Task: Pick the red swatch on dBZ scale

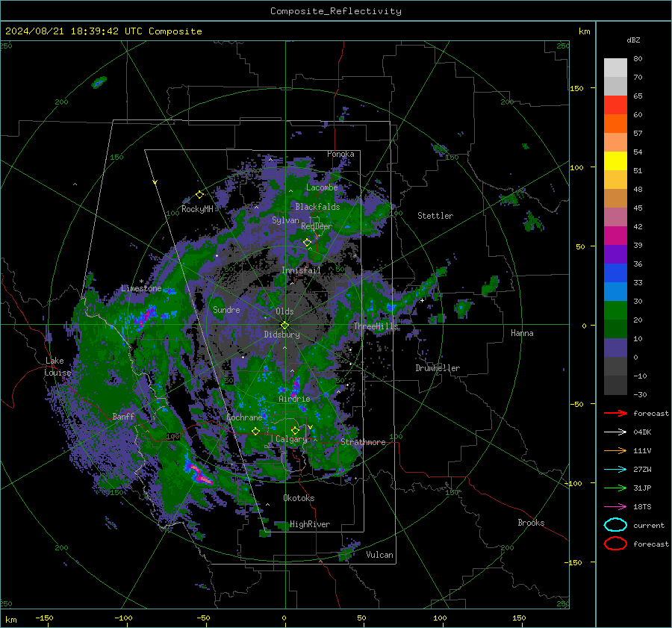Action: coord(615,105)
